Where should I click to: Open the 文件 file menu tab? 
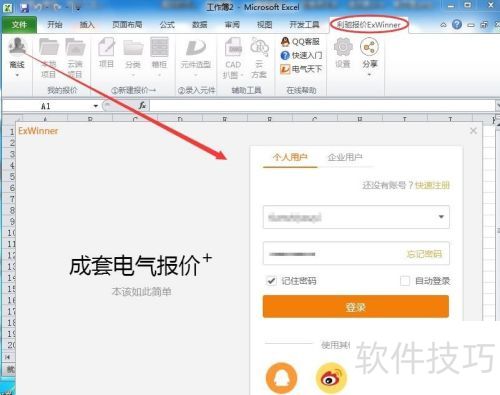[x=19, y=25]
